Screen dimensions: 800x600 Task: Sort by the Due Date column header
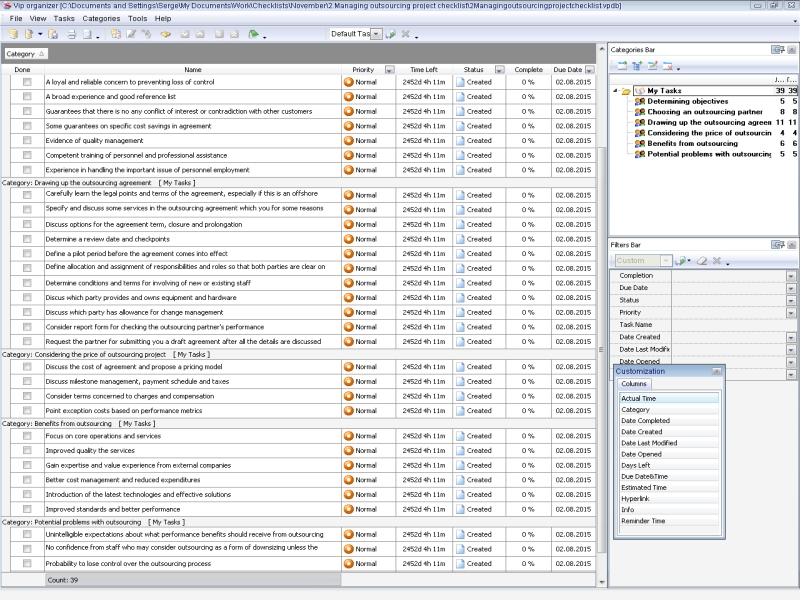pyautogui.click(x=567, y=69)
